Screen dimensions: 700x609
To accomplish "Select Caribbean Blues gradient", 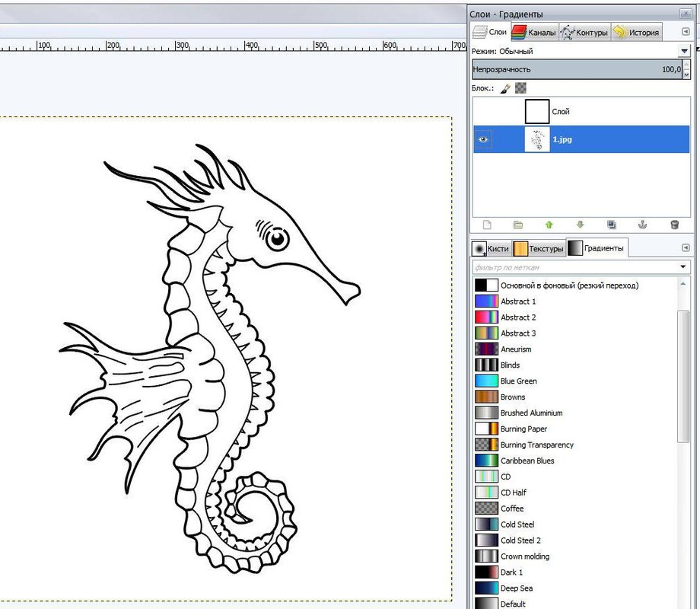I will [x=576, y=461].
